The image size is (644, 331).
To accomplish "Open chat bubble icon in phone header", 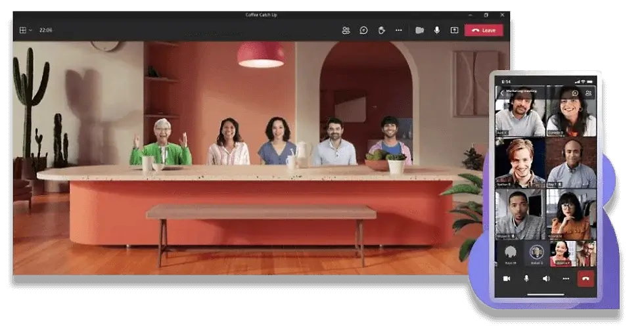I will [575, 93].
